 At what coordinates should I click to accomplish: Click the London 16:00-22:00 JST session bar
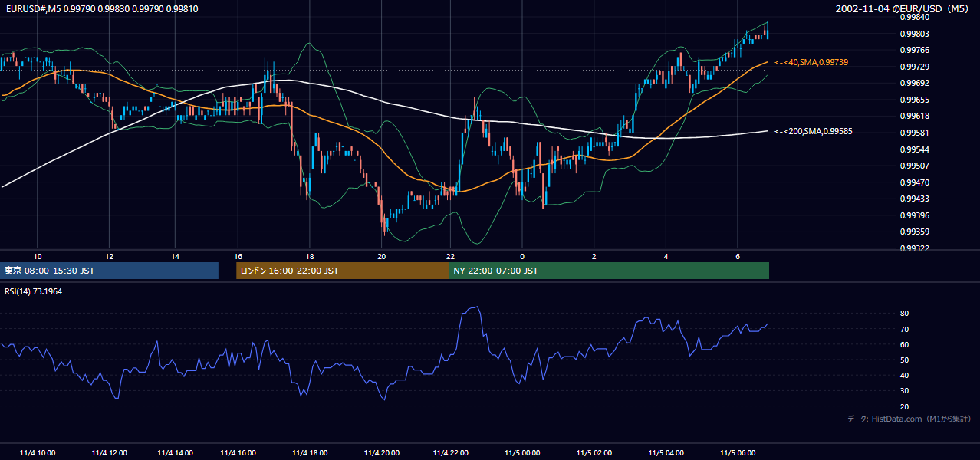[x=342, y=271]
